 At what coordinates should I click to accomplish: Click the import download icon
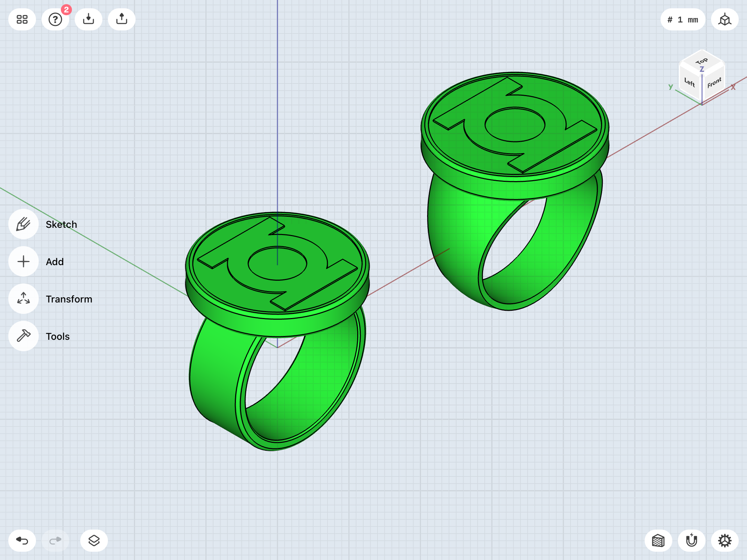pos(89,19)
